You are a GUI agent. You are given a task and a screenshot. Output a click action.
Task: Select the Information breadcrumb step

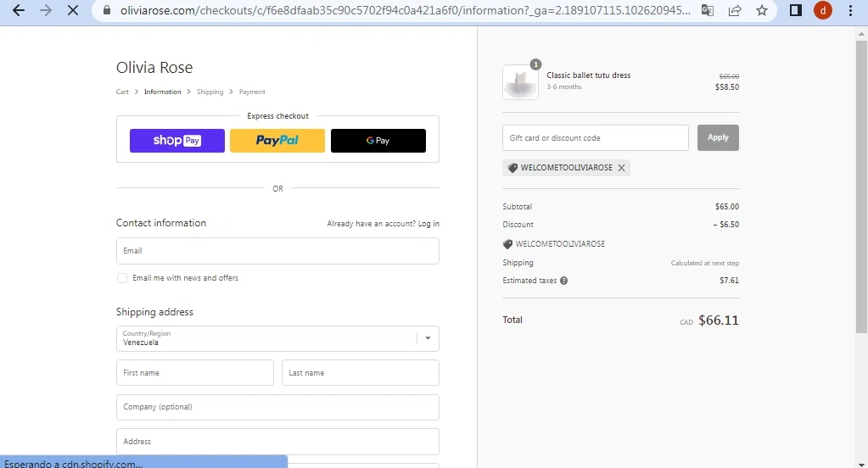[162, 92]
